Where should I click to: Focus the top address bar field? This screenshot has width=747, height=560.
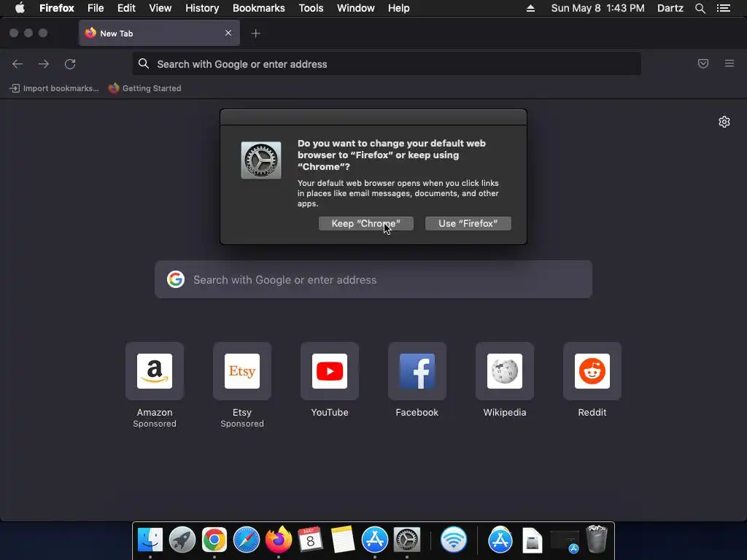(387, 64)
